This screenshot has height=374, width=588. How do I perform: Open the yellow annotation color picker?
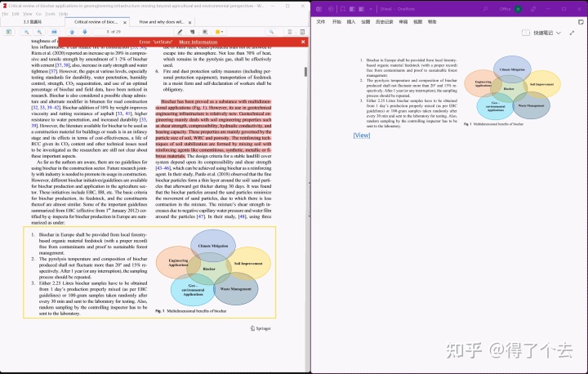tap(219, 32)
